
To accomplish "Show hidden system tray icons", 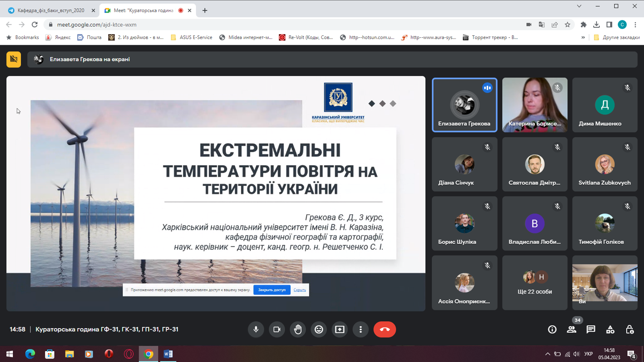I will (547, 354).
